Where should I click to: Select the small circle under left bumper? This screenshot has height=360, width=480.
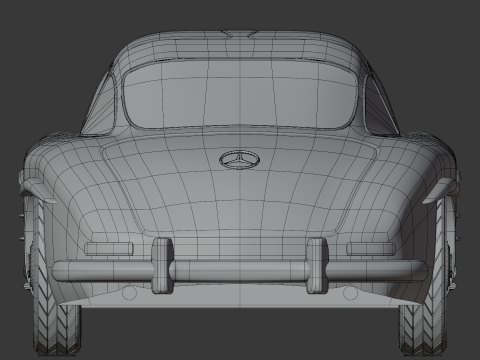[x=129, y=293]
